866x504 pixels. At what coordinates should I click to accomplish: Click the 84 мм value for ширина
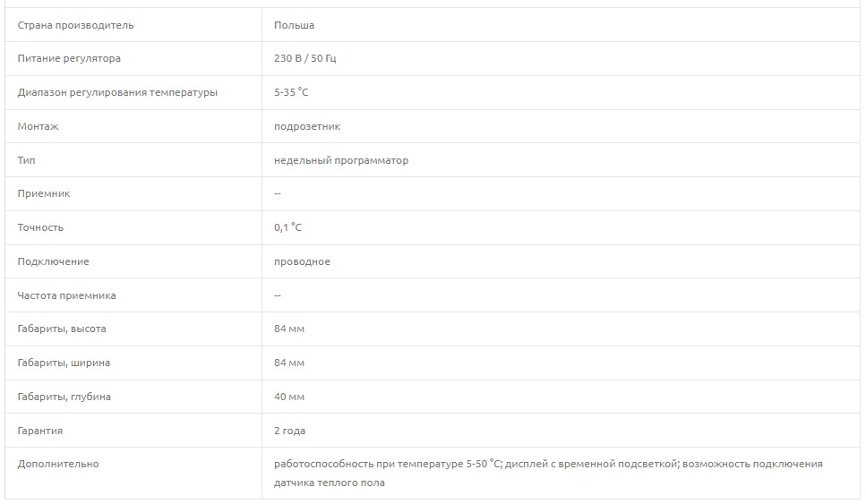(x=289, y=363)
